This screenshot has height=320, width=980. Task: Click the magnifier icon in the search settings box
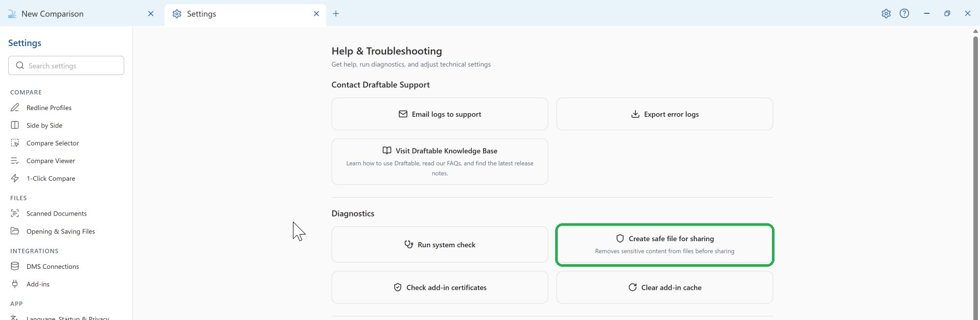click(20, 66)
